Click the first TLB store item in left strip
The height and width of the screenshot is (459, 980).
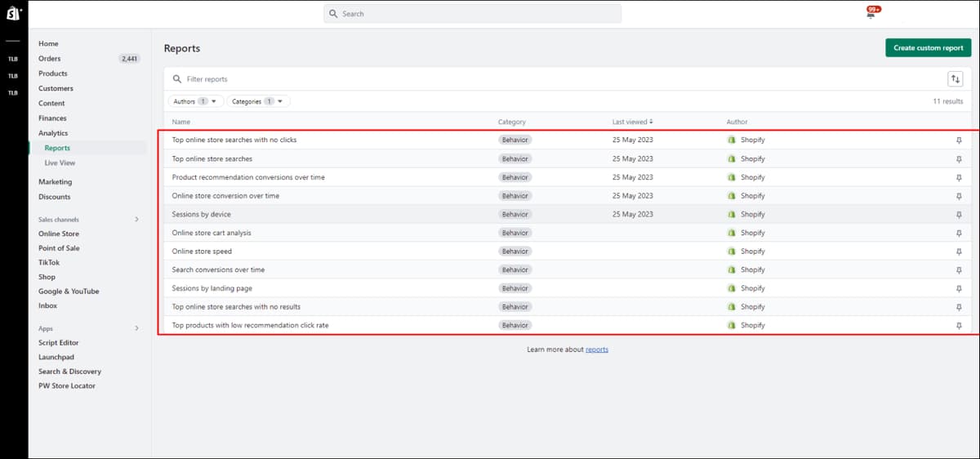(12, 59)
